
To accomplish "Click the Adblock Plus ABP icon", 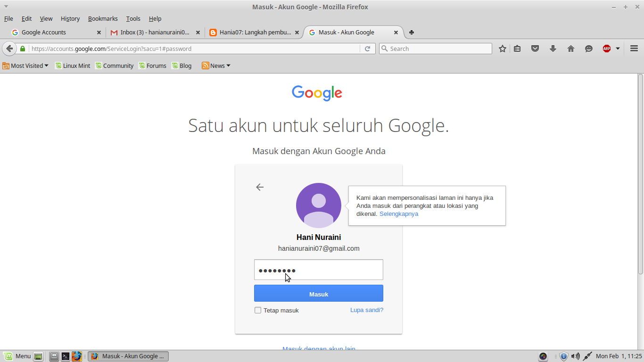I will coord(607,49).
